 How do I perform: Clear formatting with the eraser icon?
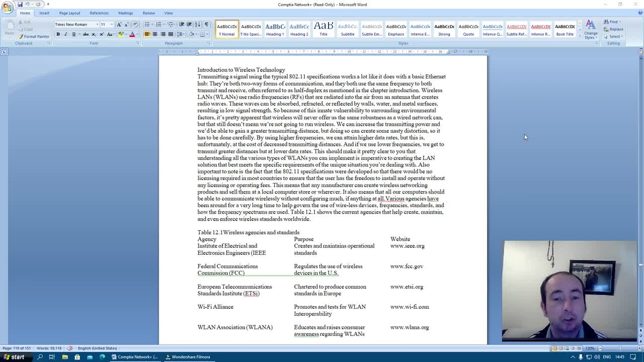tap(135, 24)
